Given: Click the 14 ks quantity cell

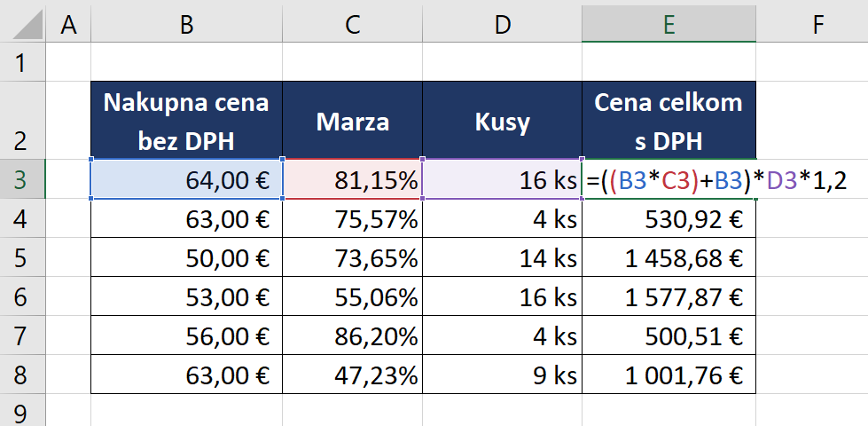Looking at the screenshot, I should point(503,258).
